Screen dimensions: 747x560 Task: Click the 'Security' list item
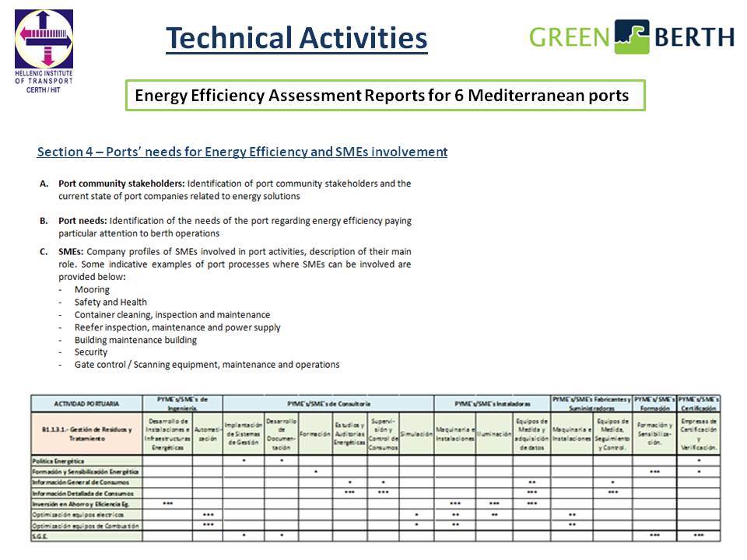point(90,352)
